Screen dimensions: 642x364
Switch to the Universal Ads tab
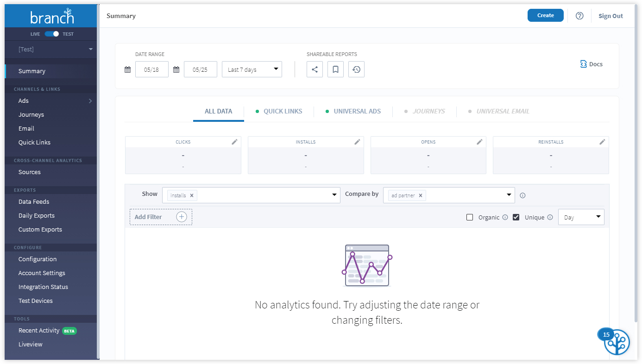click(x=357, y=111)
